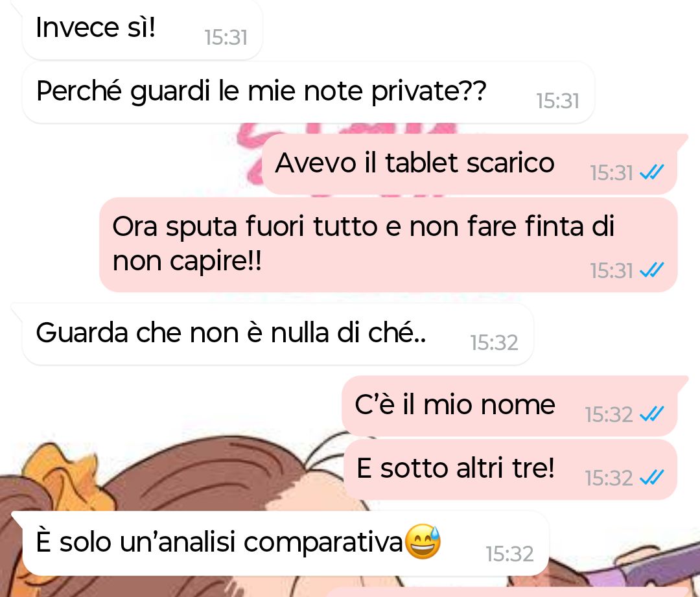700x597 pixels.
Task: Tap the 'E sotto altri tre!' message
Action: coord(510,469)
